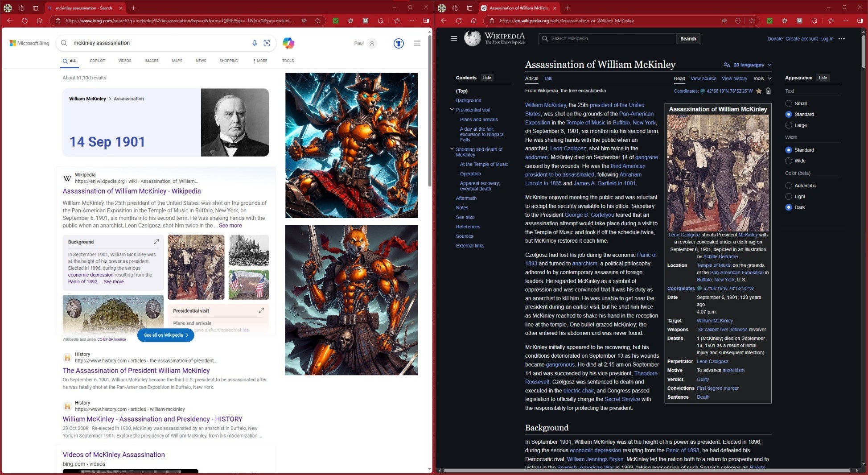Open McKinley portrait thumbnail on Bing
The width and height of the screenshot is (868, 475).
(235, 122)
